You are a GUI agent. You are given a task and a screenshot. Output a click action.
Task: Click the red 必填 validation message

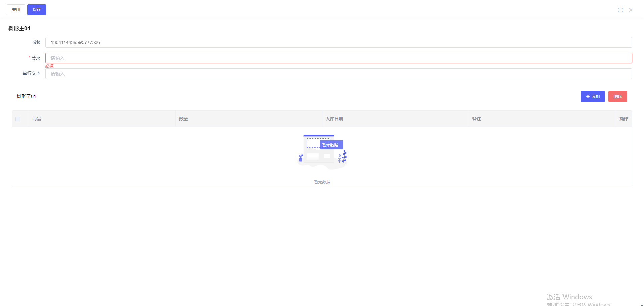(49, 66)
